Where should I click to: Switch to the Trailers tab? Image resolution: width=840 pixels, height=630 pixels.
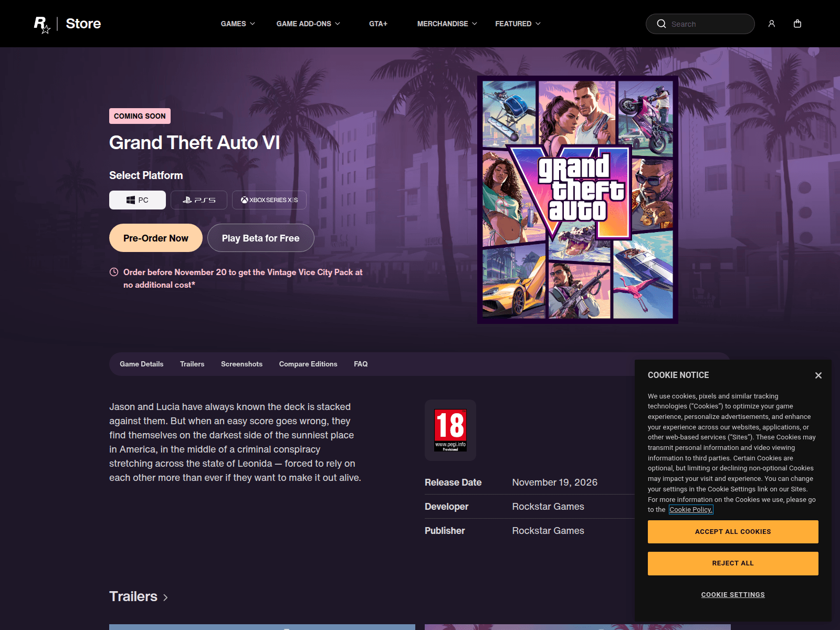(192, 364)
